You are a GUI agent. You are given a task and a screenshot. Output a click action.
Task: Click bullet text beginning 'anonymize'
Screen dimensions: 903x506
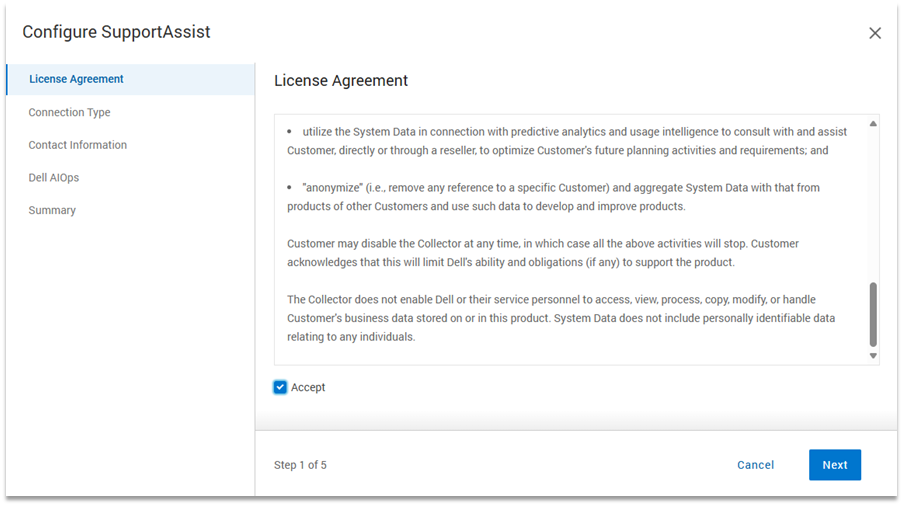coord(553,197)
